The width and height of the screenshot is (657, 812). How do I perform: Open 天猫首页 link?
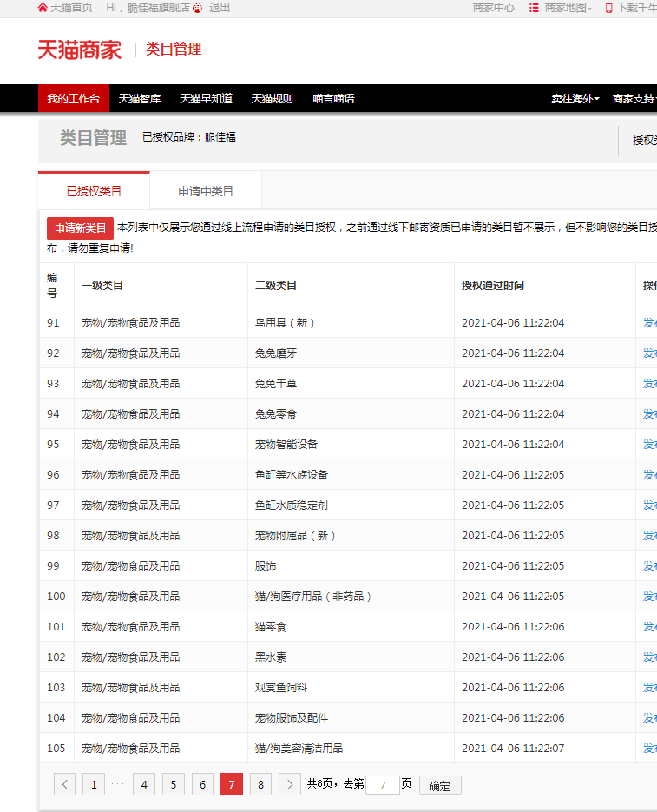pyautogui.click(x=71, y=8)
